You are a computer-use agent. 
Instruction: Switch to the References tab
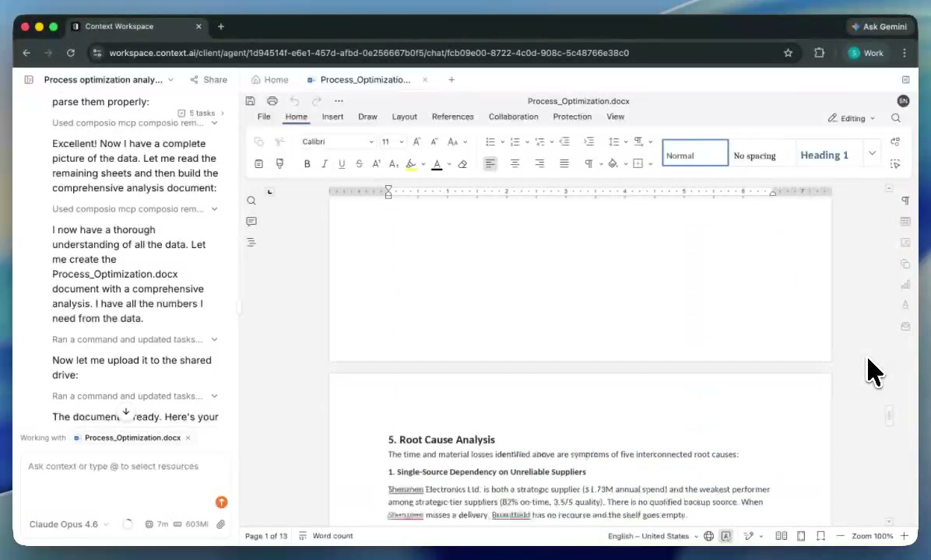[452, 117]
